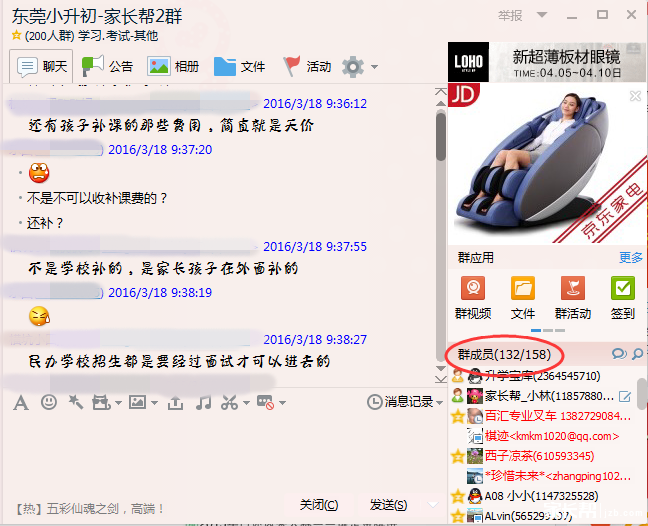This screenshot has height=526, width=648.
Task: Select member 百汇专业叉车
Action: tap(543, 416)
